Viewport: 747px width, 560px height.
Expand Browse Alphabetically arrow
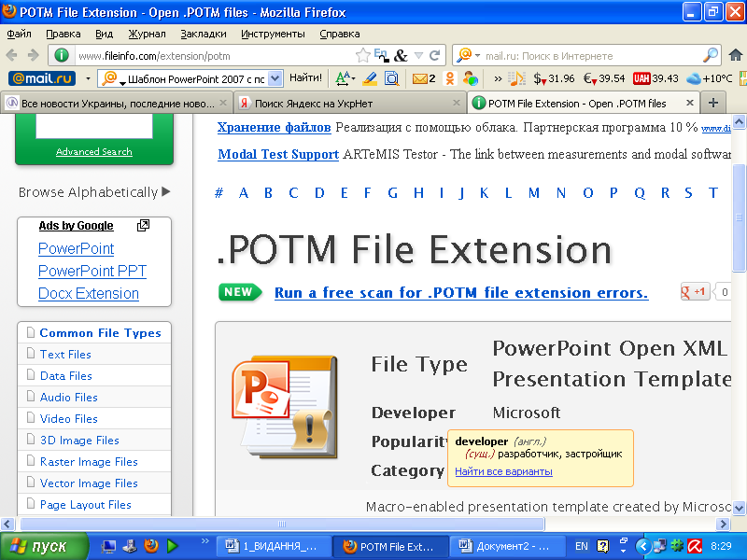tap(166, 191)
